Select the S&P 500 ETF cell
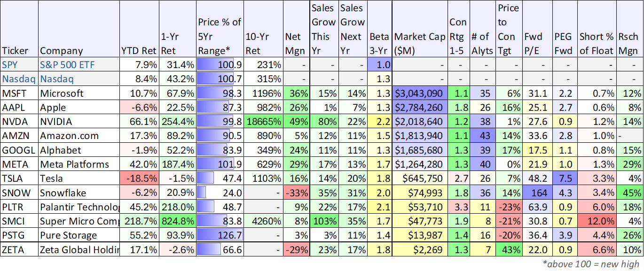The height and width of the screenshot is (271, 644). pyautogui.click(x=79, y=64)
